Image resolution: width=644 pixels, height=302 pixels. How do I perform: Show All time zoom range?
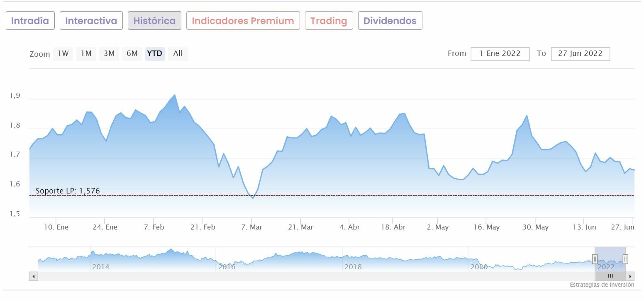point(178,54)
